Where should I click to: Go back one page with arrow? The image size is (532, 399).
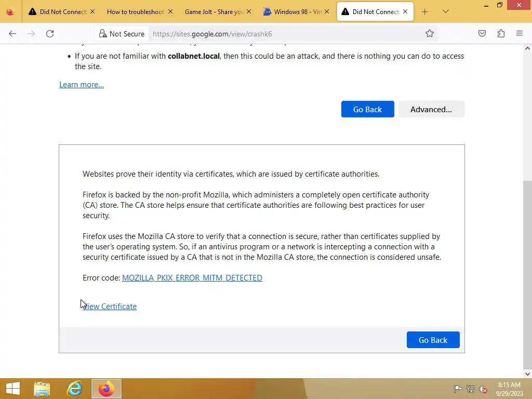tap(12, 34)
